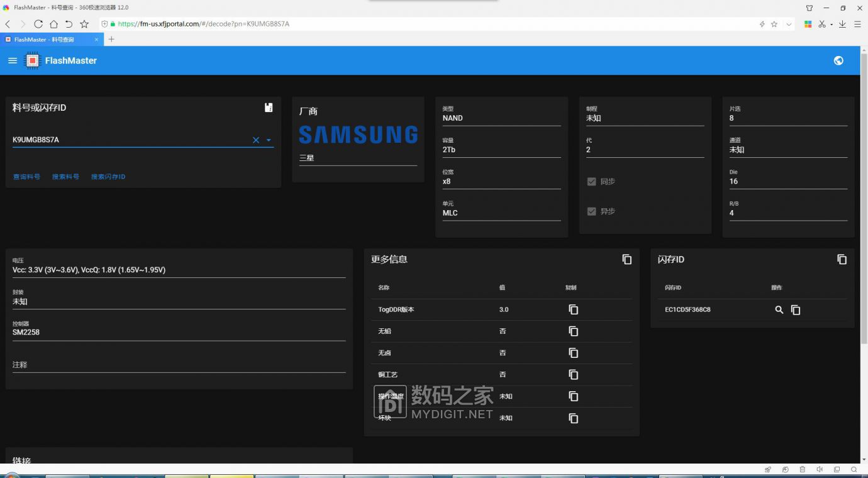
Task: Select the Vcc 3.3V voltage text
Action: pos(89,270)
